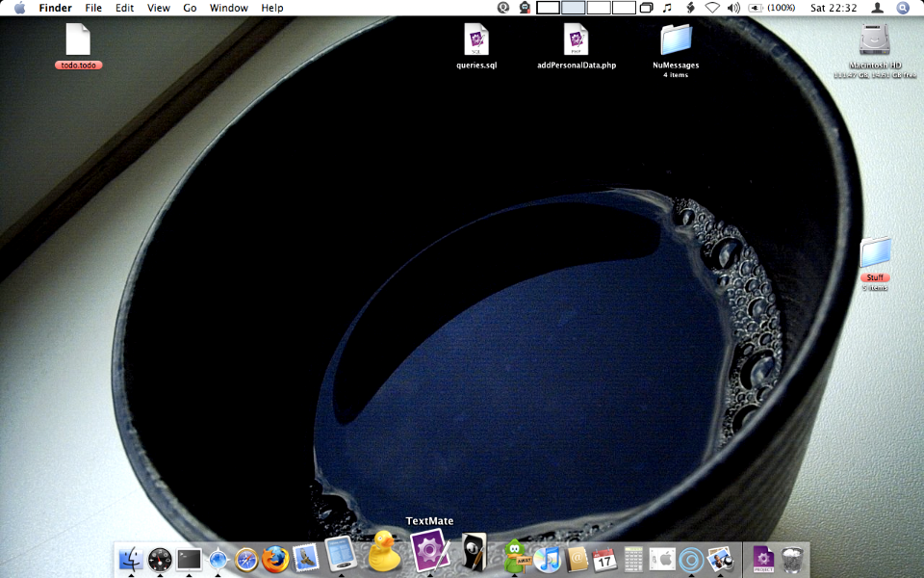Image resolution: width=924 pixels, height=578 pixels.
Task: Open the File menu
Action: pos(93,8)
